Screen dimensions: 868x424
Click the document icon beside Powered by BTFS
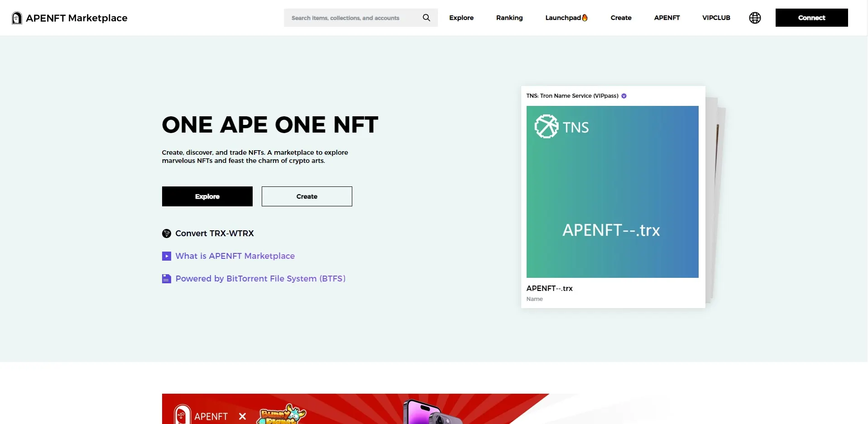point(166,278)
